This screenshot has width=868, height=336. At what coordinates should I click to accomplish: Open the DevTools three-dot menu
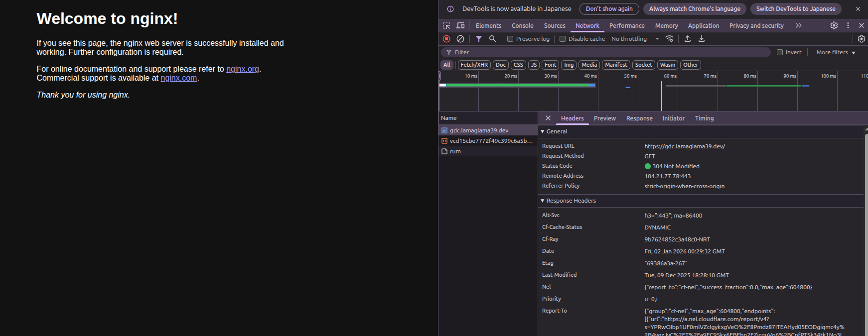[848, 25]
